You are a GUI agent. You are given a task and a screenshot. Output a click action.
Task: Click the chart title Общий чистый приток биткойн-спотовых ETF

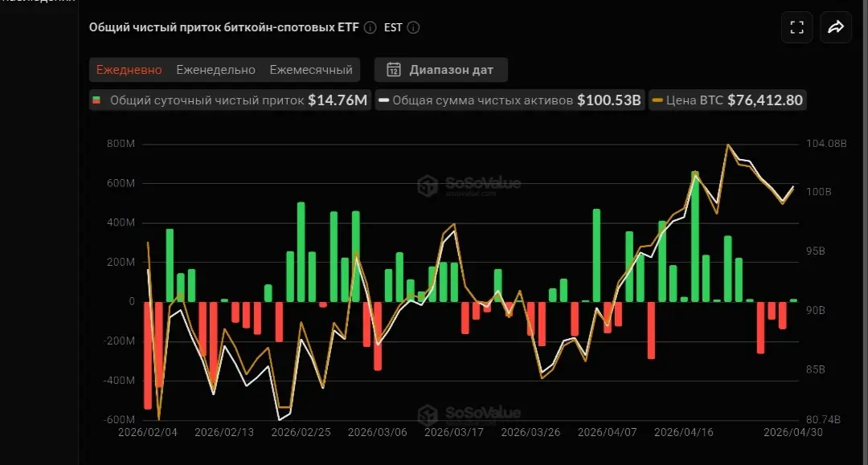tap(224, 27)
